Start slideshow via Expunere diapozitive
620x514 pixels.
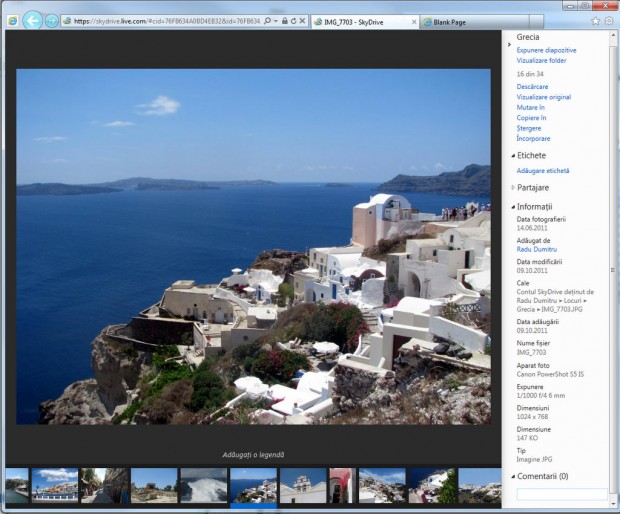coord(546,50)
